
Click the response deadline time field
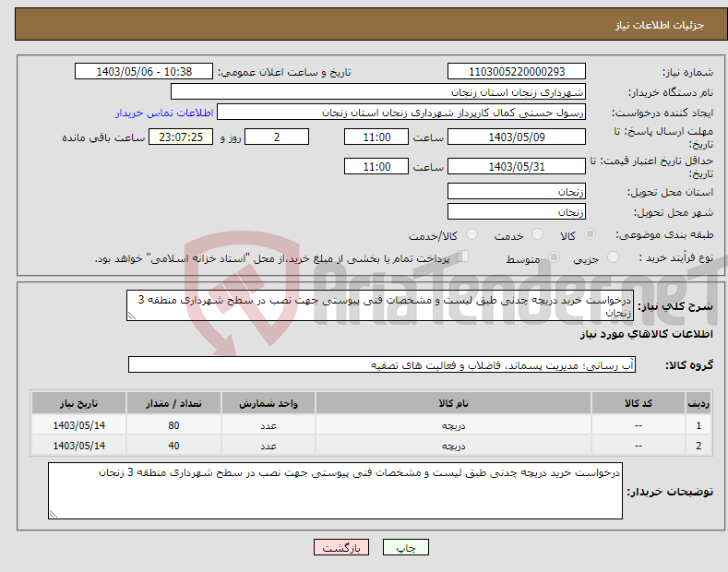click(376, 137)
